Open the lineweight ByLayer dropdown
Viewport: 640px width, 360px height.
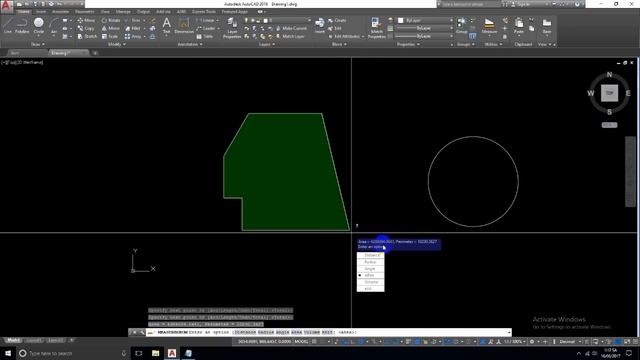(x=425, y=28)
